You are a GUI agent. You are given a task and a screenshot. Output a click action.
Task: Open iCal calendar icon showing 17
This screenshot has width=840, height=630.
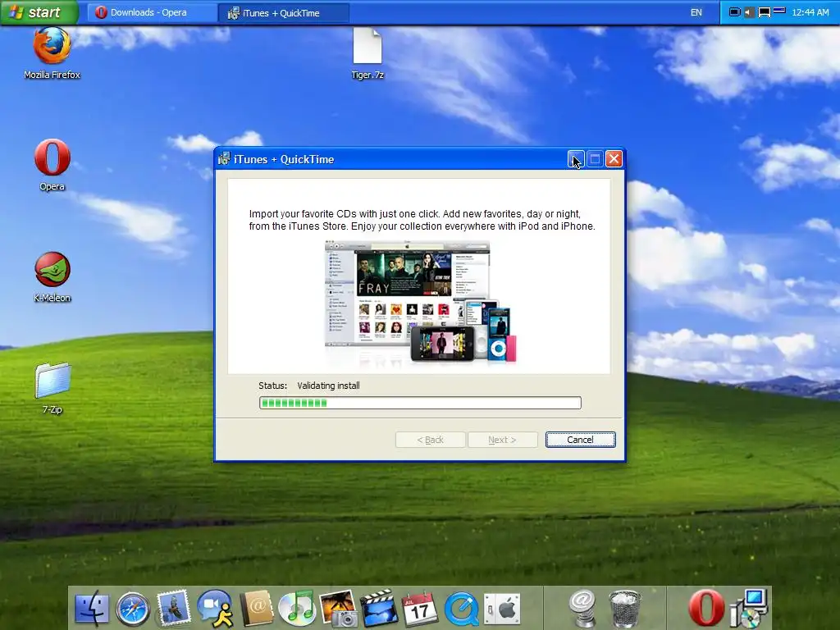419,609
